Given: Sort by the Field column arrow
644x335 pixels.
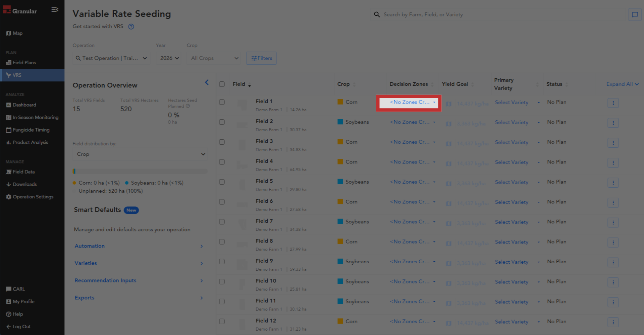Looking at the screenshot, I should (x=249, y=85).
